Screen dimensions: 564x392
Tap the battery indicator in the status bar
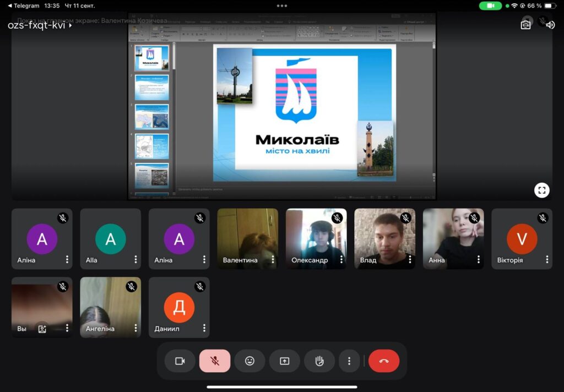click(550, 6)
